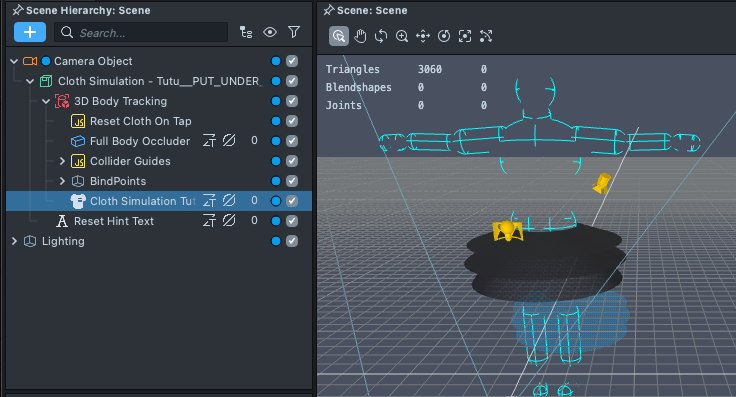Screen dimensions: 736x397
Task: Click the frame selected object icon
Action: click(465, 36)
